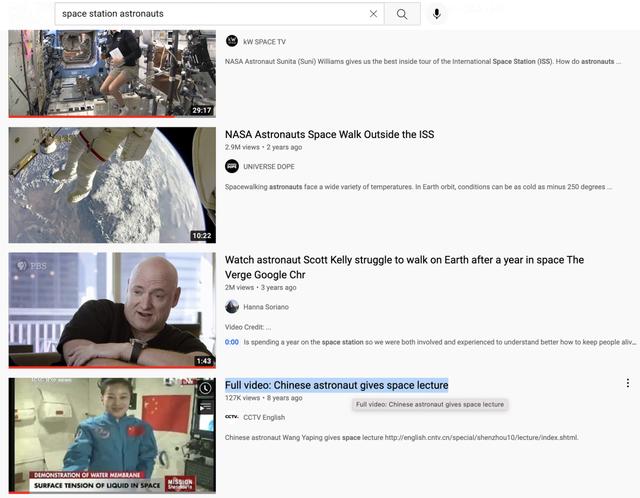Click '2M views • 3 years ago' text
The width and height of the screenshot is (640, 498).
click(260, 287)
